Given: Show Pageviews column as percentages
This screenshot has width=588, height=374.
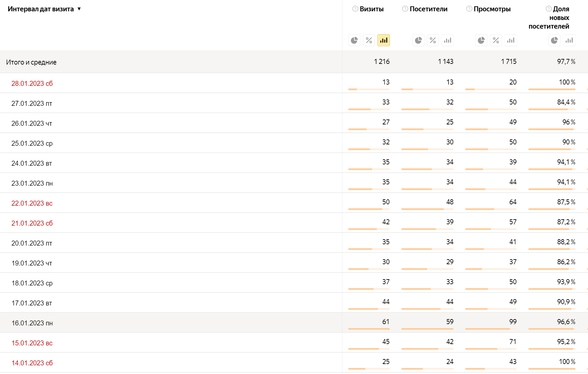Looking at the screenshot, I should [496, 40].
